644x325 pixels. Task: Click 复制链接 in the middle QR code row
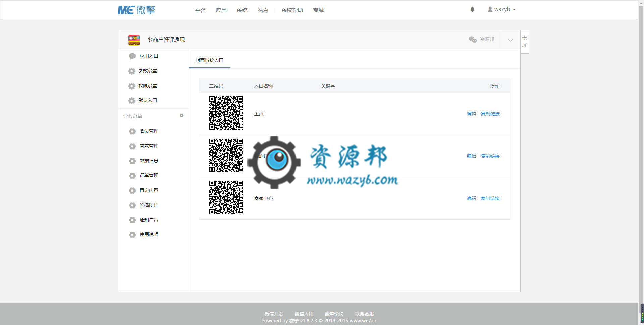click(x=490, y=156)
